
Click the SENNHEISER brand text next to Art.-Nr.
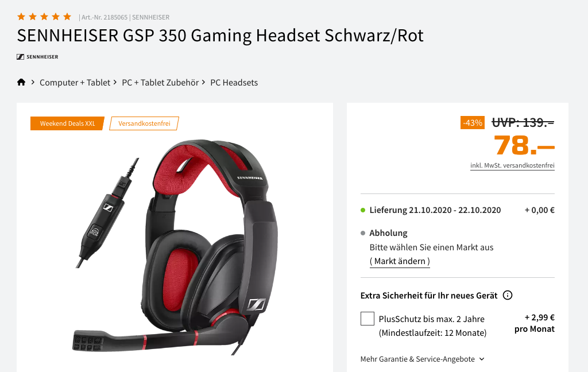(151, 17)
